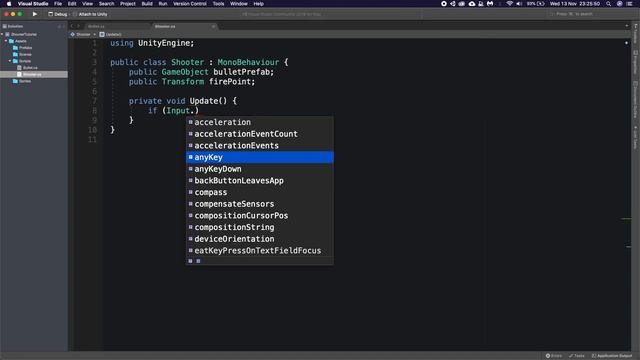This screenshot has height=360, width=640.
Task: Choose deviceOrientation from the autocomplete list
Action: pyautogui.click(x=260, y=239)
